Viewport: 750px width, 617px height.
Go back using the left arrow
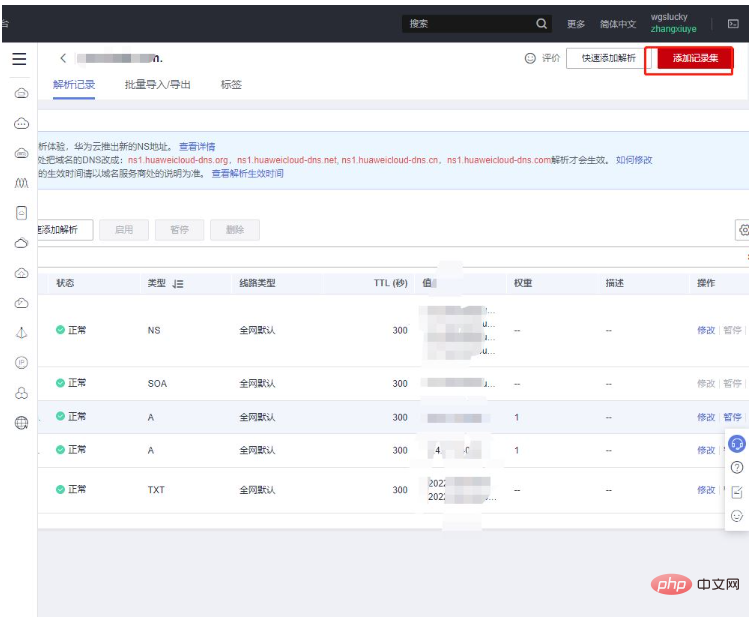click(x=63, y=58)
